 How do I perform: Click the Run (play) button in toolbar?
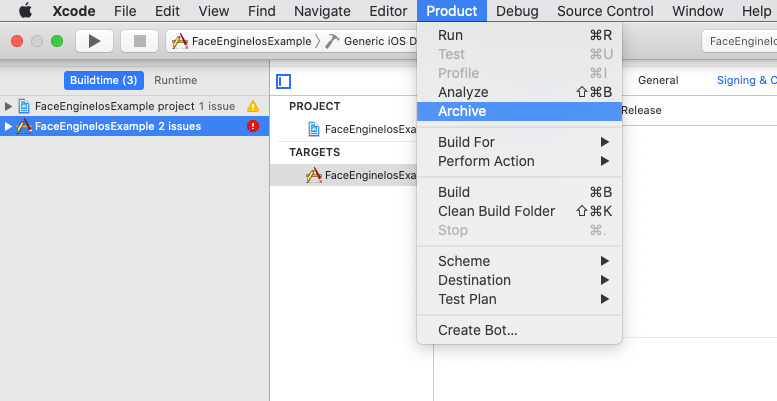point(94,41)
